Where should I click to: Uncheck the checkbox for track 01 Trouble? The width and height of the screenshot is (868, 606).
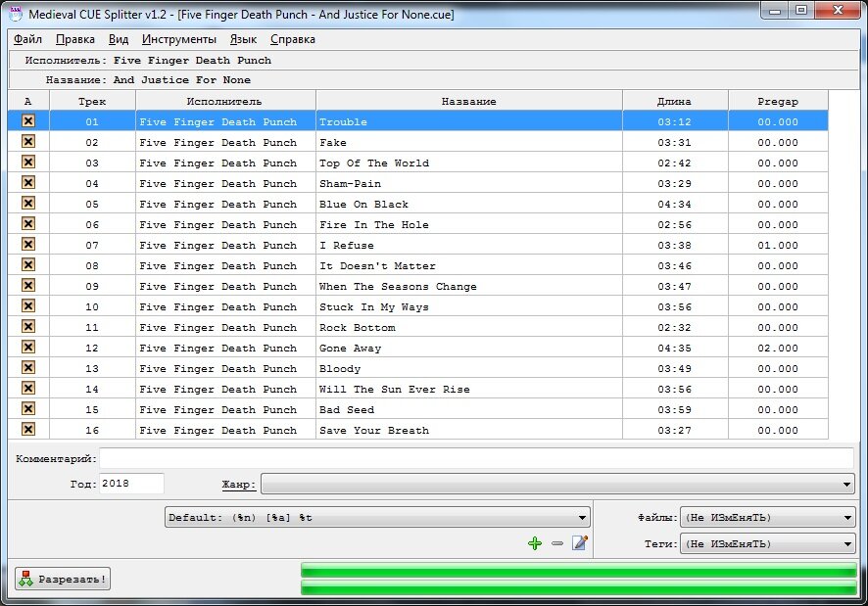(x=28, y=121)
